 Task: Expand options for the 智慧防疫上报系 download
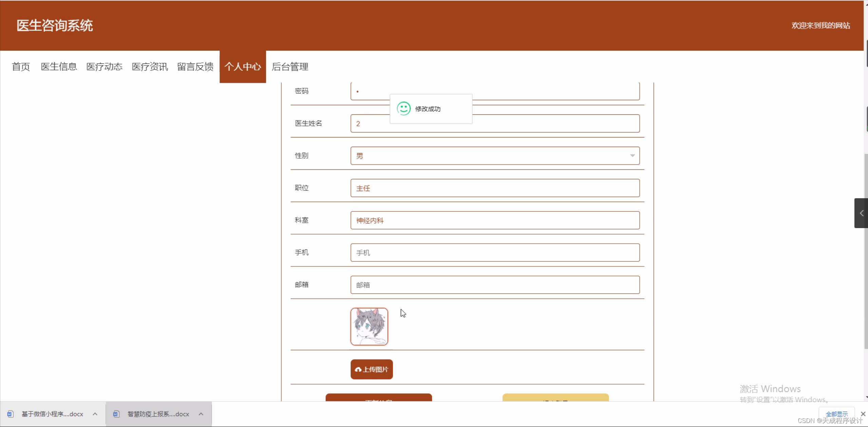[201, 414]
